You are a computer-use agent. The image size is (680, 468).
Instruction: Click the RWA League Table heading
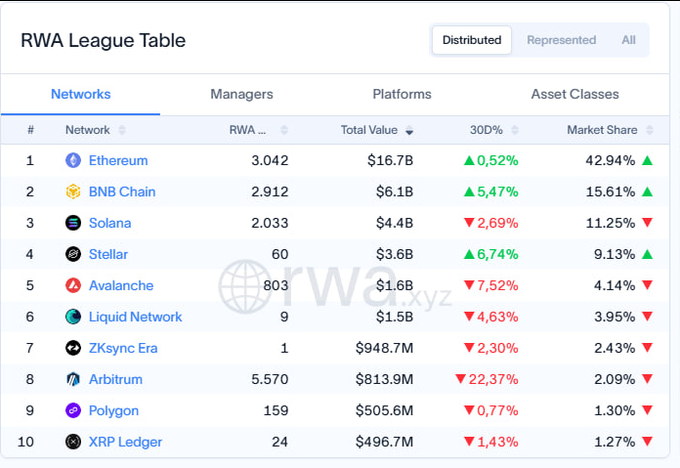103,40
